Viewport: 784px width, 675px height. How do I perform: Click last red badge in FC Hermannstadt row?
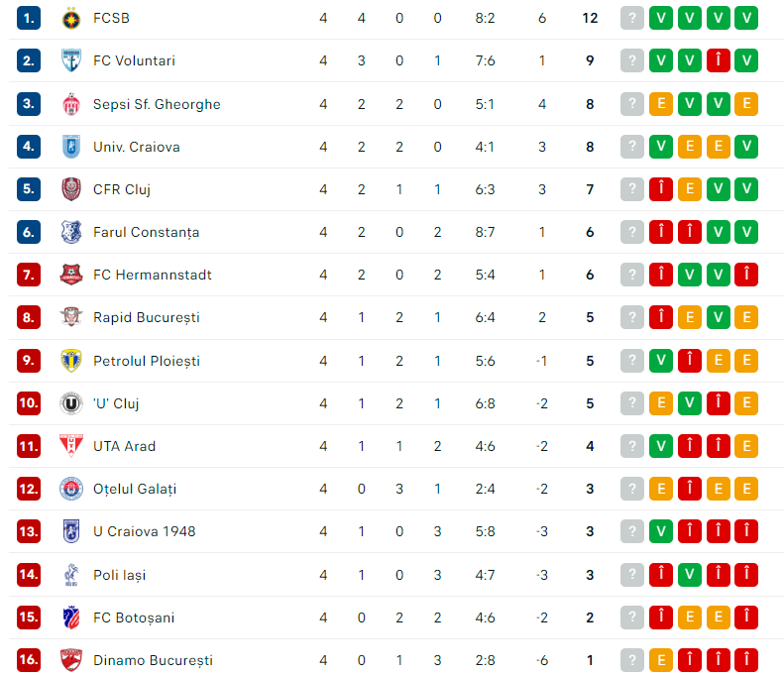coord(746,275)
